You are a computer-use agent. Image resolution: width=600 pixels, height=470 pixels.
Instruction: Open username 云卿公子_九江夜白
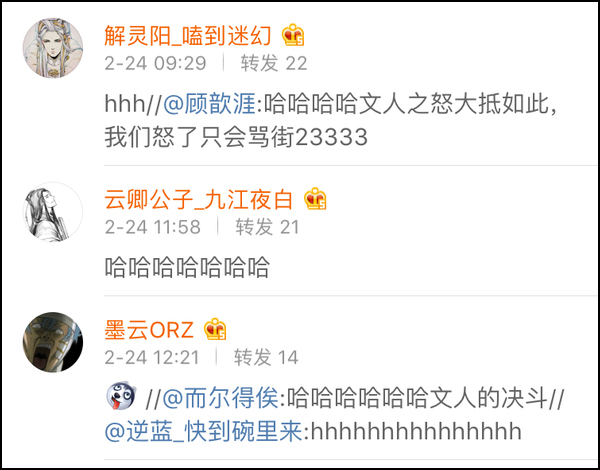pyautogui.click(x=199, y=200)
